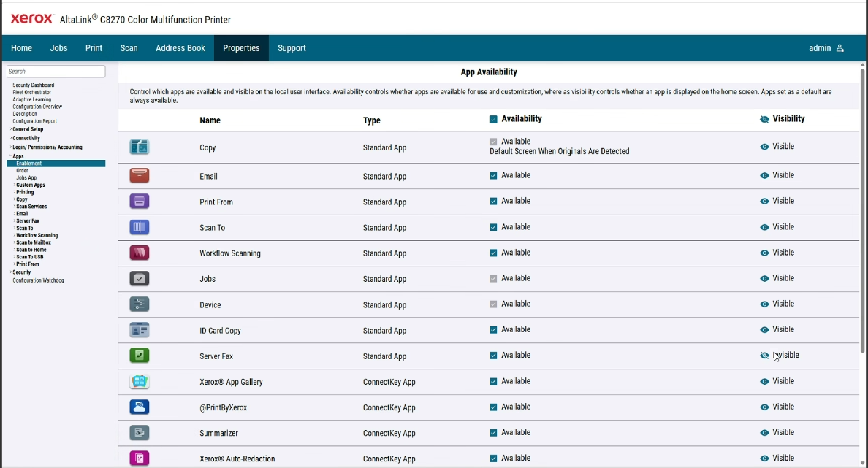Hide the Scan To app using its eye toggle

click(764, 227)
